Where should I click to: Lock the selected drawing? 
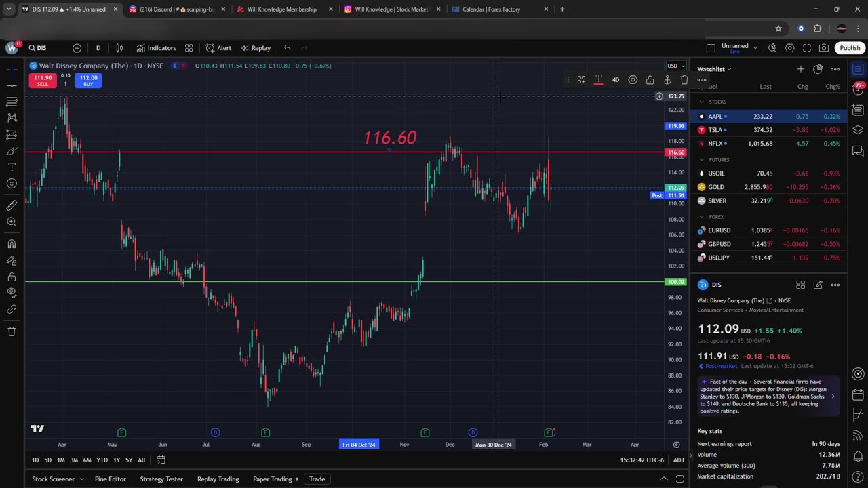point(650,80)
